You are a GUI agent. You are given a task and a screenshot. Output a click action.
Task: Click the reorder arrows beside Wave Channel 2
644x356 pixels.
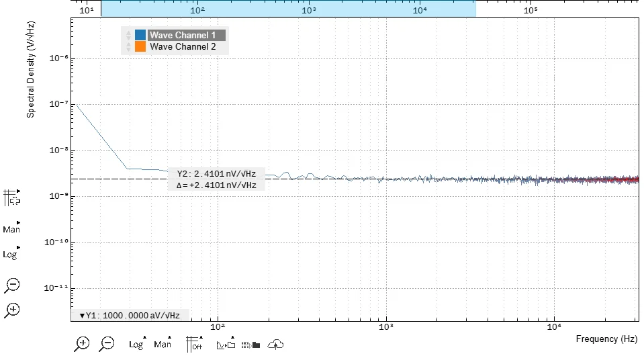128,46
